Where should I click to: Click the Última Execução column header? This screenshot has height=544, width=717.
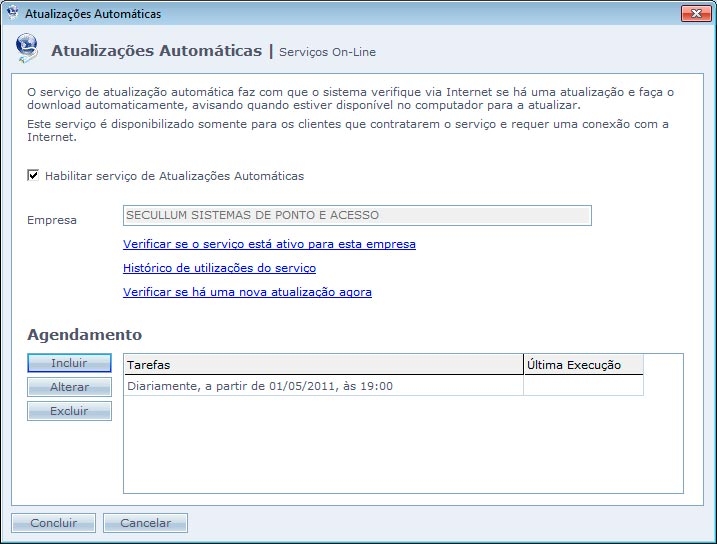582,365
